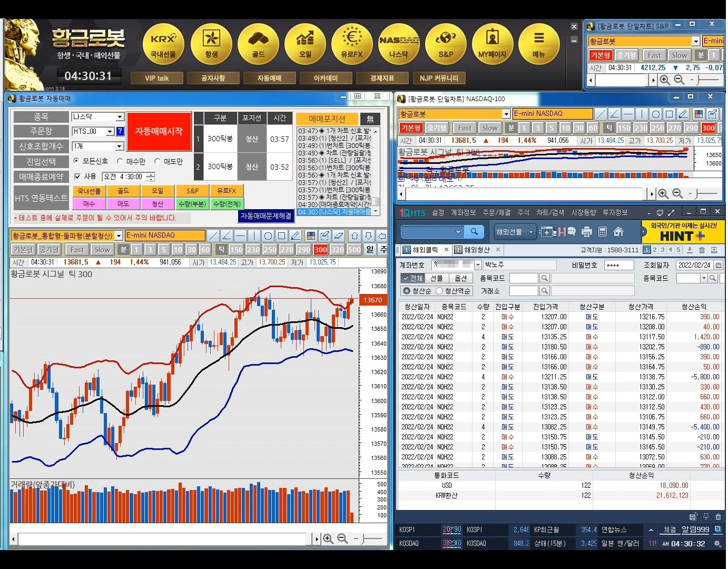This screenshot has width=728, height=569.
Task: Open 종목 나스닥 dropdown
Action: (x=120, y=117)
